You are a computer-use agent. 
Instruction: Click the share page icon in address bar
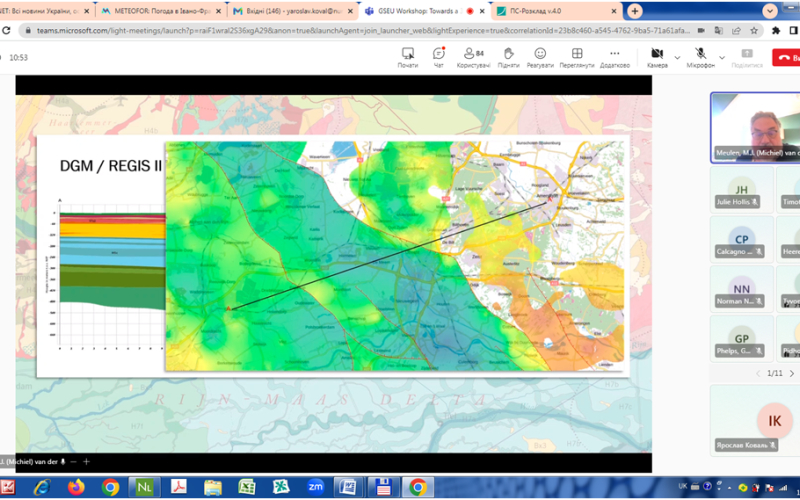point(736,31)
